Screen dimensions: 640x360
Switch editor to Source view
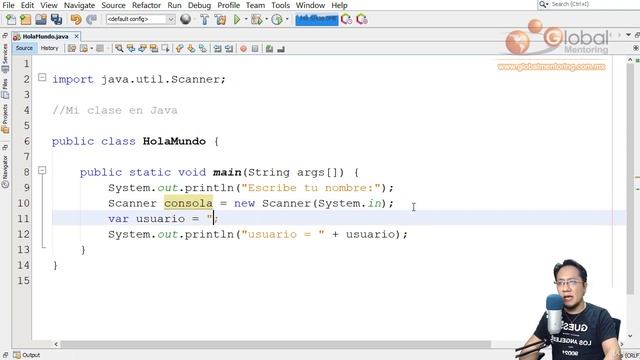(24, 48)
